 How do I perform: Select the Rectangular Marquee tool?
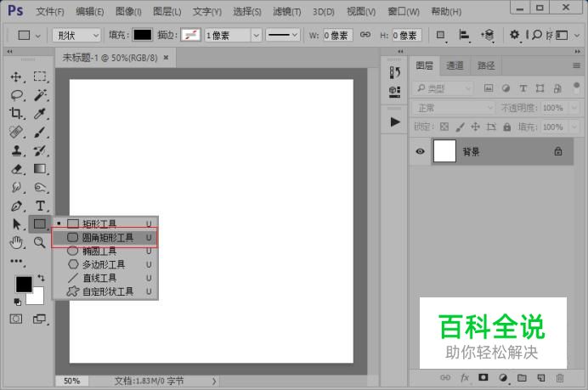(40, 76)
